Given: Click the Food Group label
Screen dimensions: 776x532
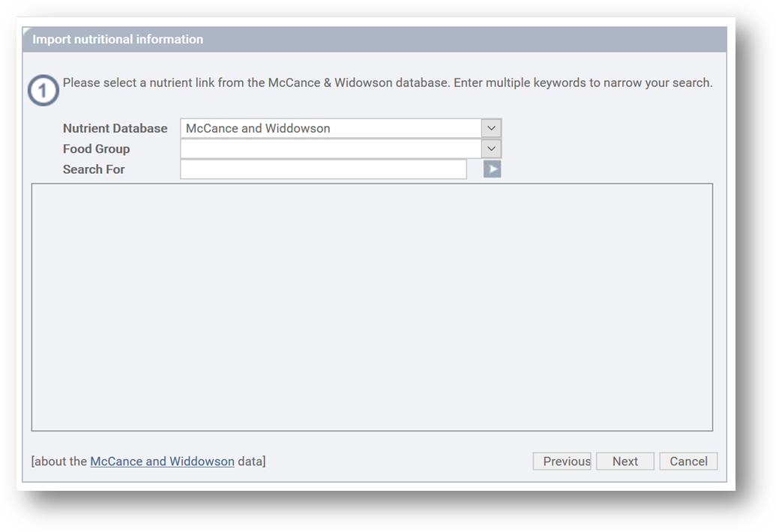Looking at the screenshot, I should pos(96,149).
